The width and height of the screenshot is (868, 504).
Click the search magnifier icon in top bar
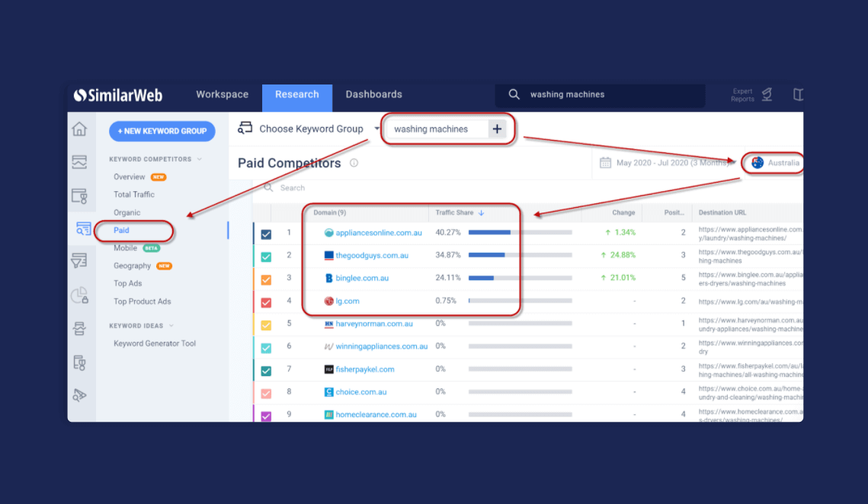[514, 94]
